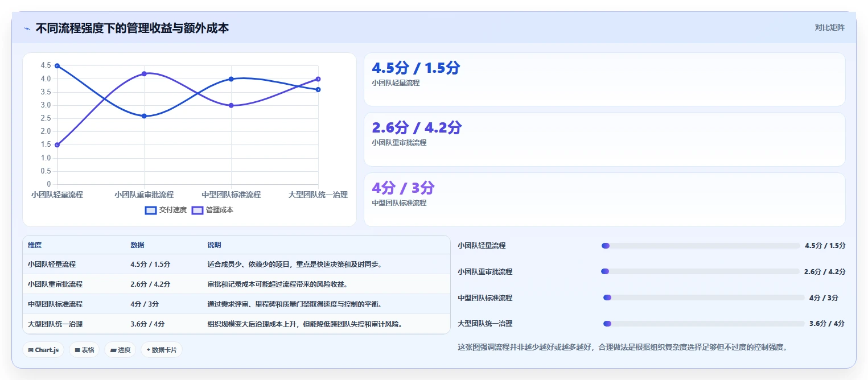Click the 小团队重审批流程 progress bar
Image resolution: width=868 pixels, height=380 pixels.
tap(700, 272)
